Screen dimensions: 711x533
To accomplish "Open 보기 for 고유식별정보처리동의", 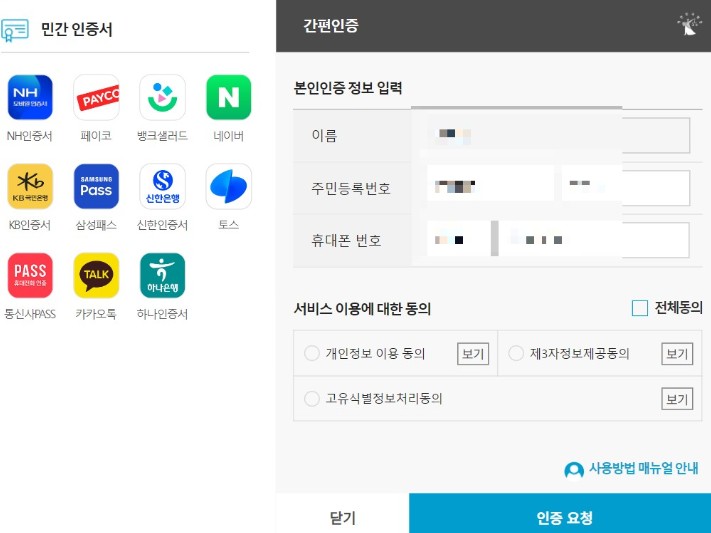I will pyautogui.click(x=677, y=399).
